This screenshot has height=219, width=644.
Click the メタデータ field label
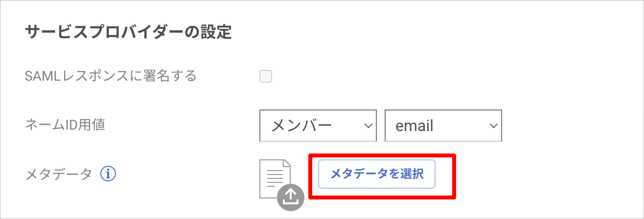tap(58, 174)
